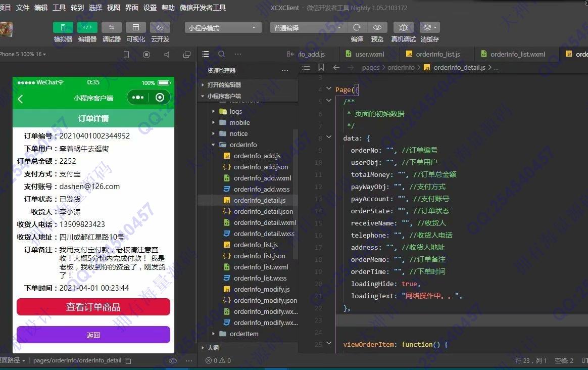Expand the 打开的编辑器 section

point(248,85)
